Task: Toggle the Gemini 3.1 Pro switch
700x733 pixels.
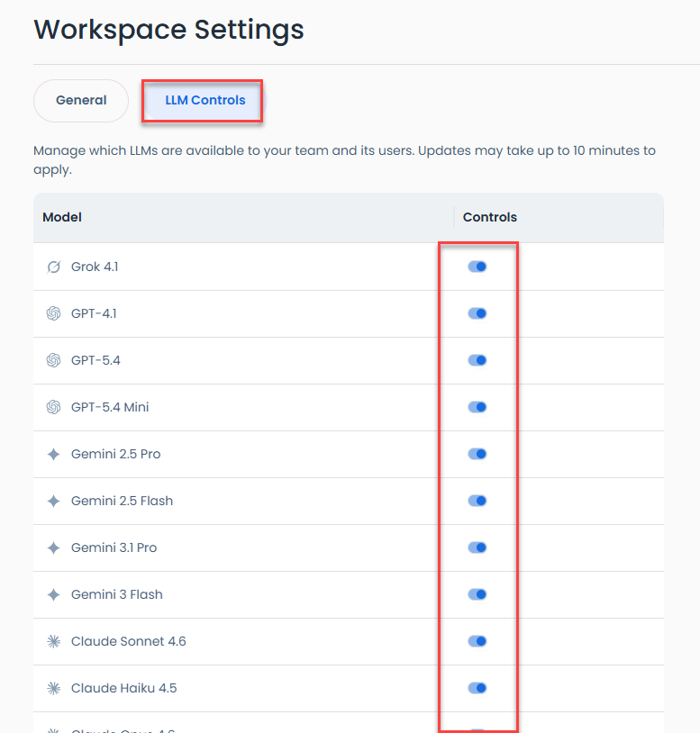Action: click(x=477, y=547)
